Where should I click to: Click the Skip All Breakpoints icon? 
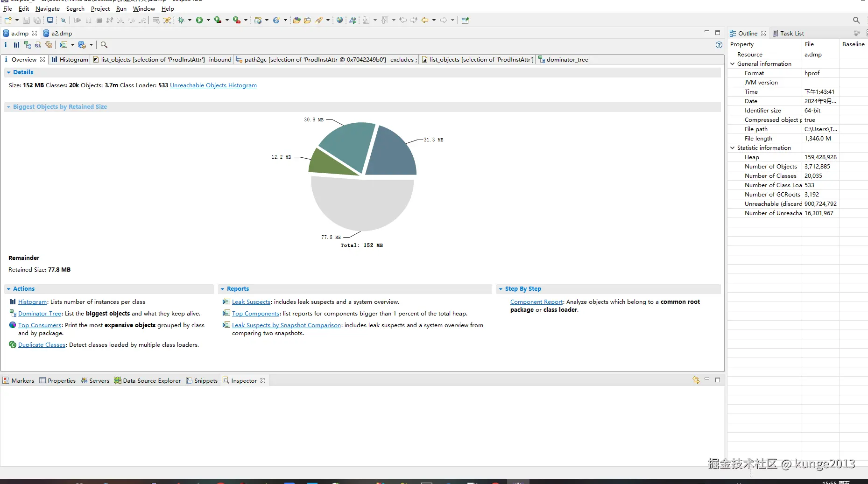click(x=63, y=20)
